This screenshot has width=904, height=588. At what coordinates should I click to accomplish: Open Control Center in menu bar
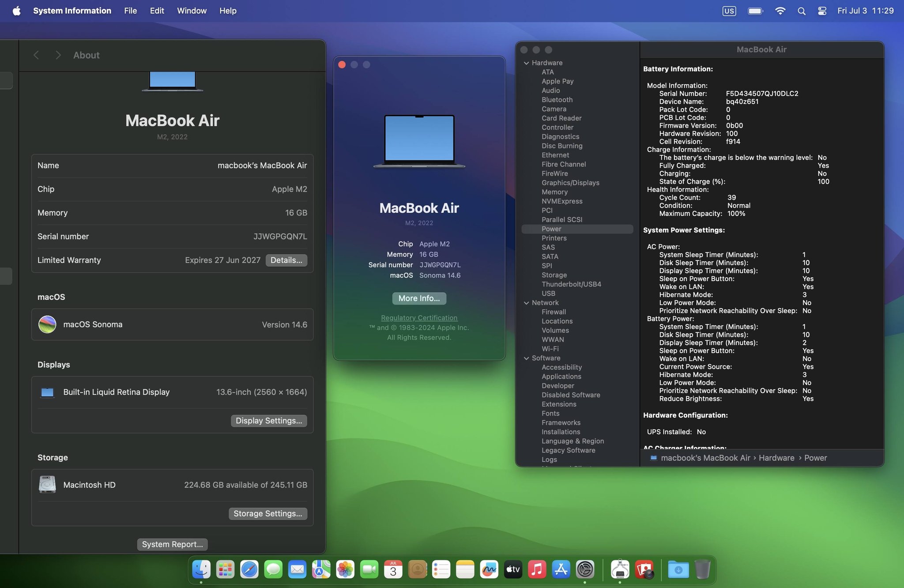pyautogui.click(x=822, y=11)
